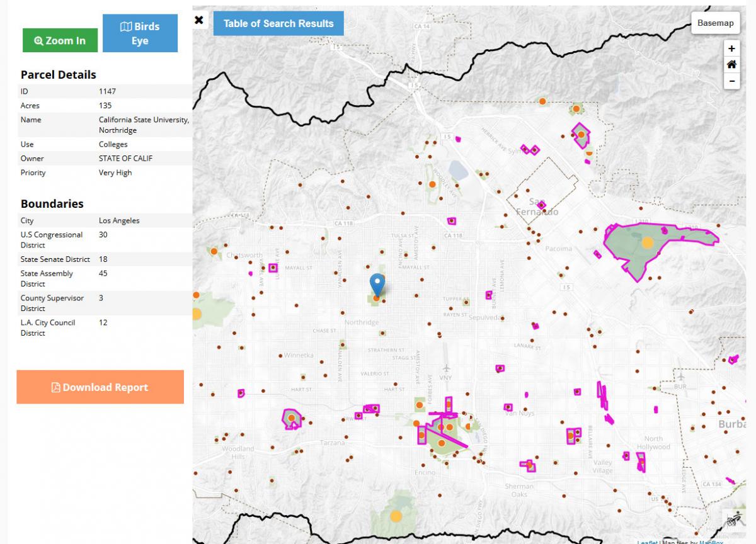Click the BUR airport symbol
The image size is (756, 544).
point(680,376)
